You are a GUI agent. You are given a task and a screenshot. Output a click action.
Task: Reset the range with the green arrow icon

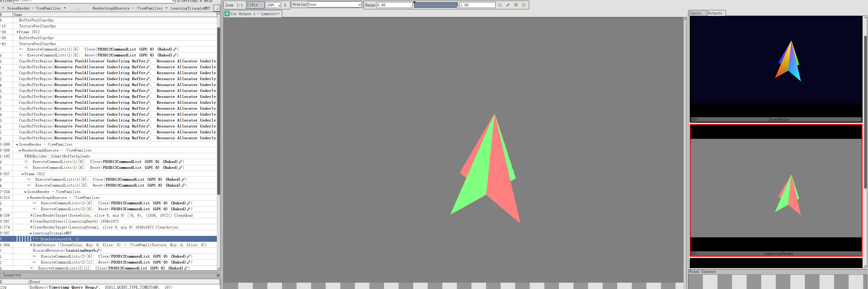[516, 5]
